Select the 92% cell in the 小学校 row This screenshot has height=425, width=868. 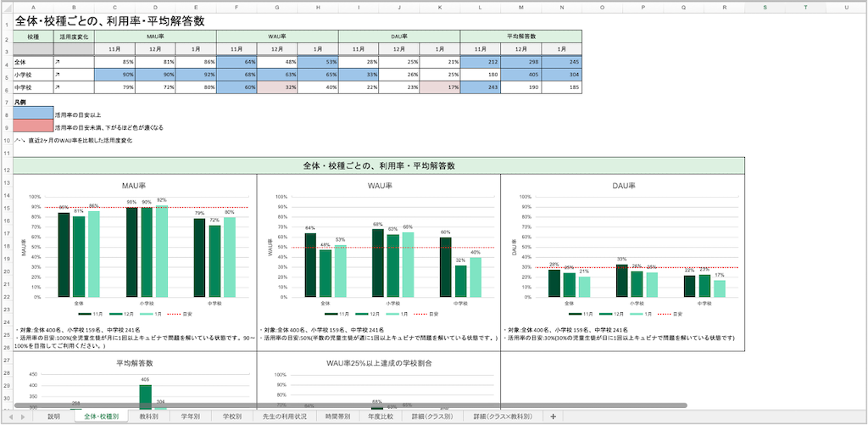[196, 75]
